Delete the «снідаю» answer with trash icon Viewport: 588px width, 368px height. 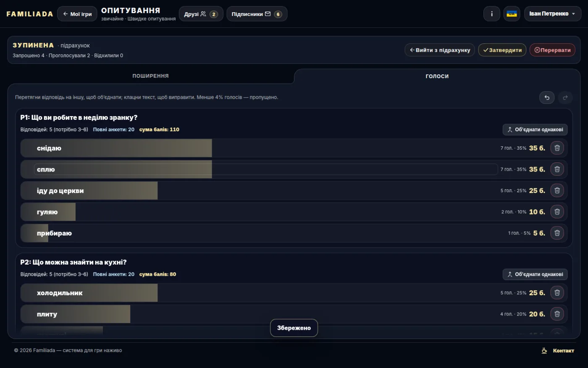(557, 148)
